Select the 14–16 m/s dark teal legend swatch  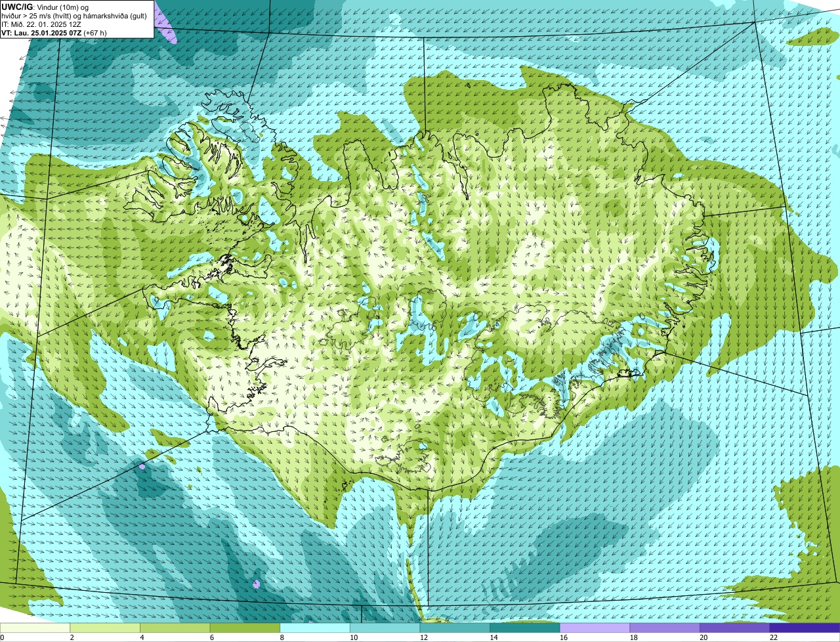pyautogui.click(x=524, y=628)
